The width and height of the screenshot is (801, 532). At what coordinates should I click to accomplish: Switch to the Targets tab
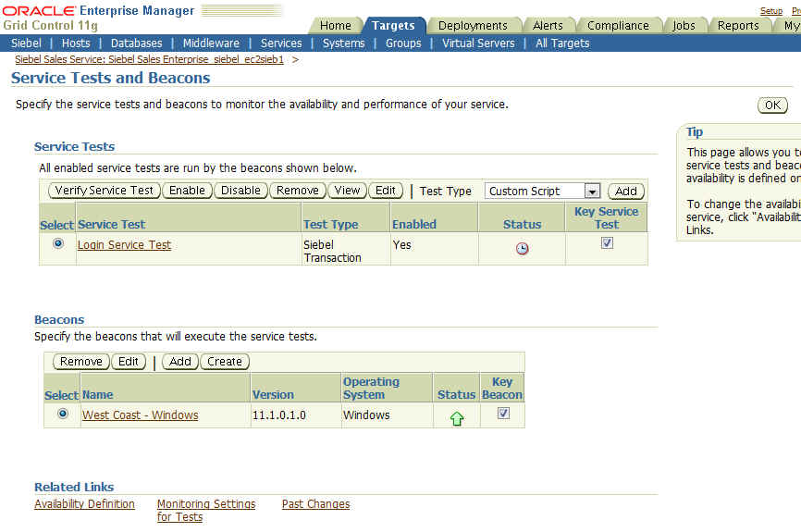tap(393, 26)
